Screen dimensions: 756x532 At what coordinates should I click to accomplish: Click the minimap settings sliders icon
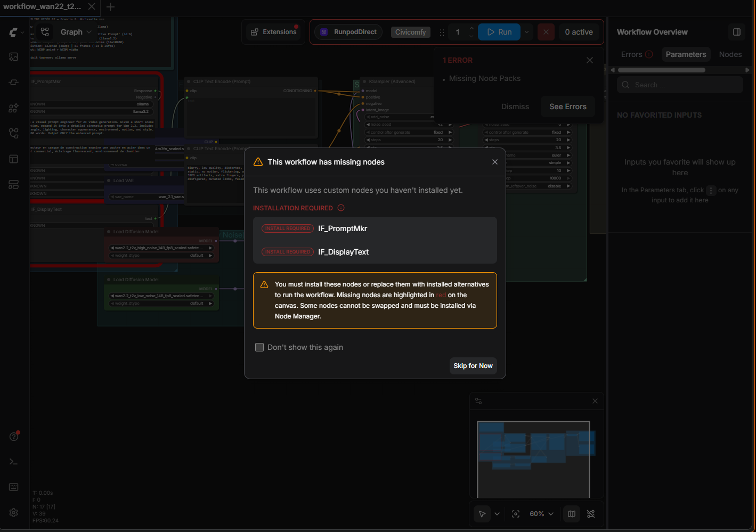[x=478, y=401]
